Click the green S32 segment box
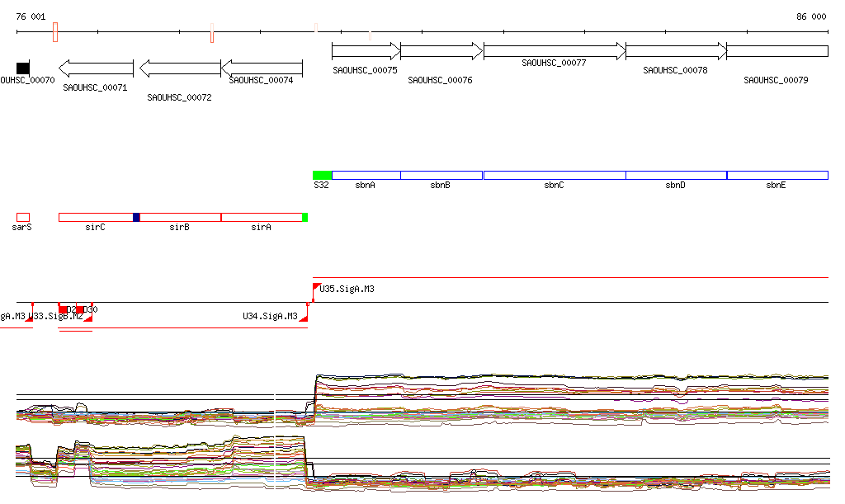845x504 pixels. (x=322, y=175)
